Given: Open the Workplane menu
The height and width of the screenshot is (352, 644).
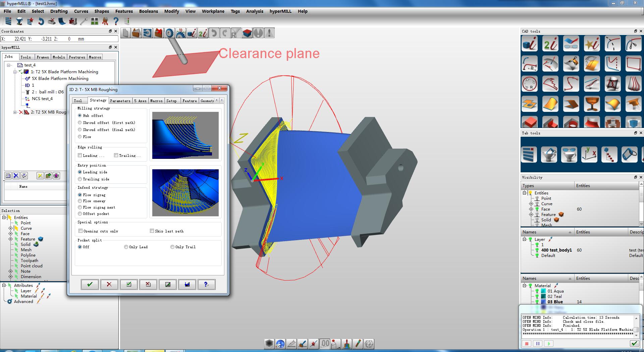Looking at the screenshot, I should [213, 11].
